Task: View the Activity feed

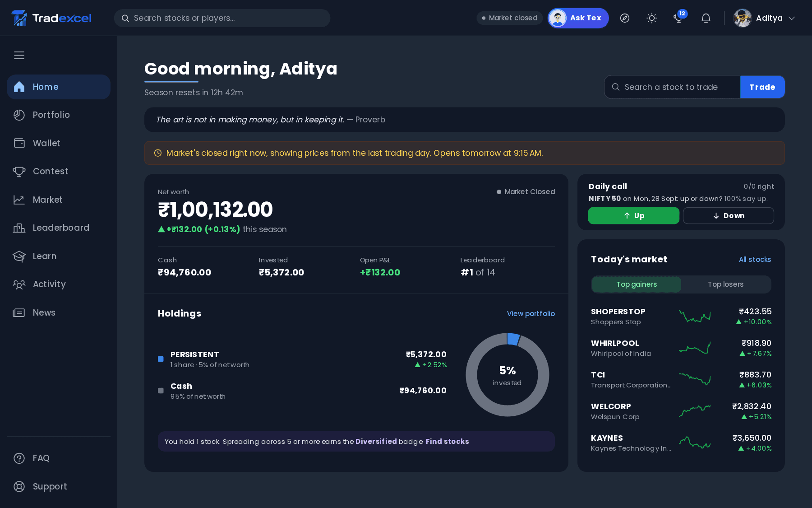Action: click(x=59, y=284)
